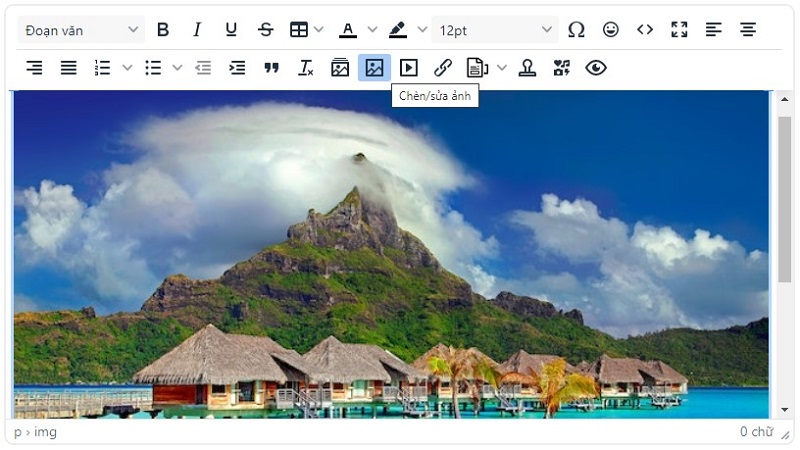Image resolution: width=800 pixels, height=450 pixels.
Task: Expand the table insert dropdown arrow
Action: 319,30
